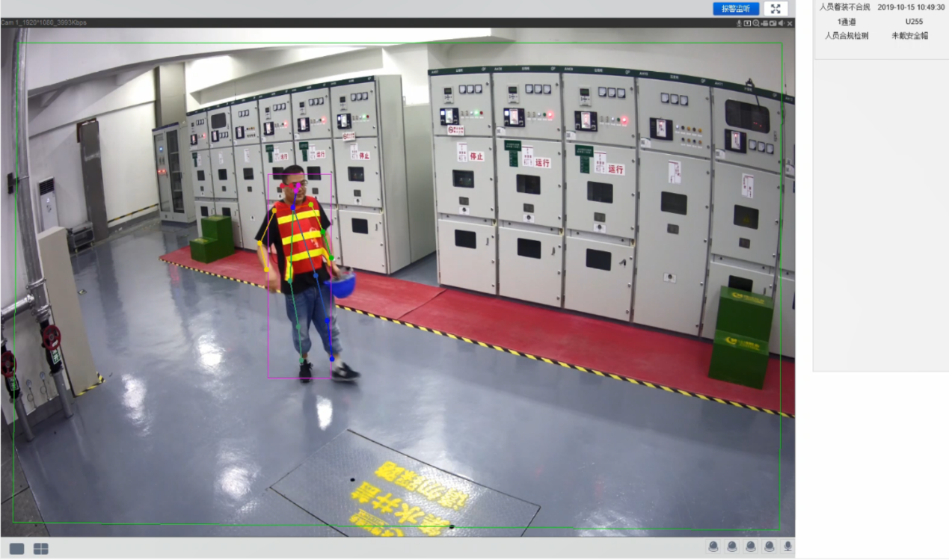This screenshot has height=560, width=949.
Task: Toggle the speaker sound icon on video bar
Action: tap(781, 23)
